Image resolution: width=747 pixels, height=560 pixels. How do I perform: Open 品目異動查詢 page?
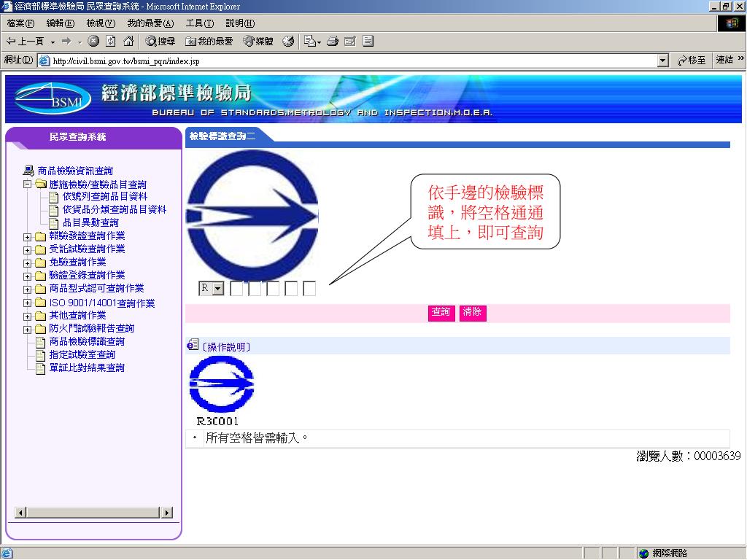(90, 222)
